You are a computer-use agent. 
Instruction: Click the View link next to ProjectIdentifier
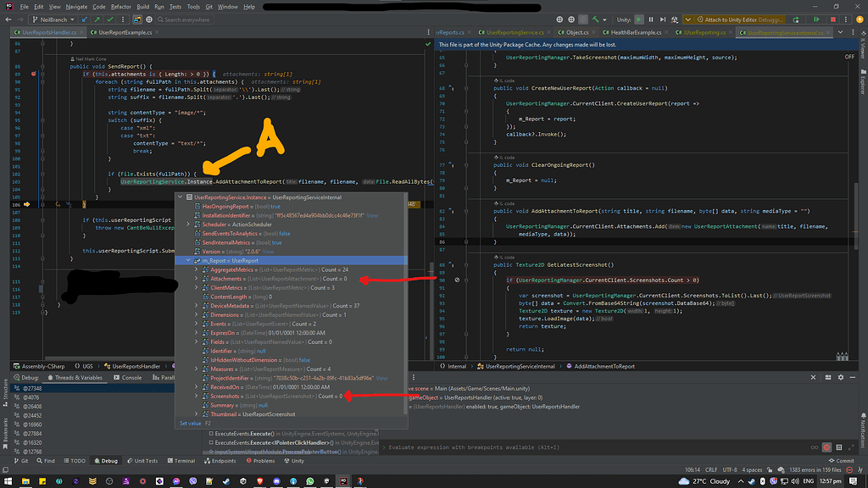381,377
